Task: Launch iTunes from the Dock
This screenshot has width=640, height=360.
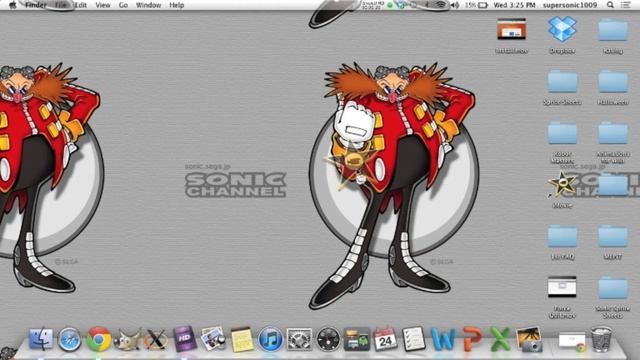Action: pos(270,339)
